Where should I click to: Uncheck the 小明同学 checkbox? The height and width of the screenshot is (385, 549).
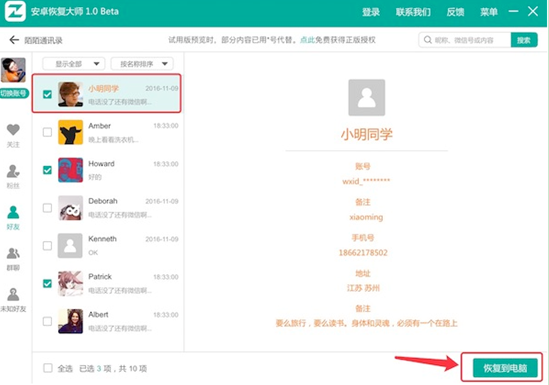click(x=47, y=94)
